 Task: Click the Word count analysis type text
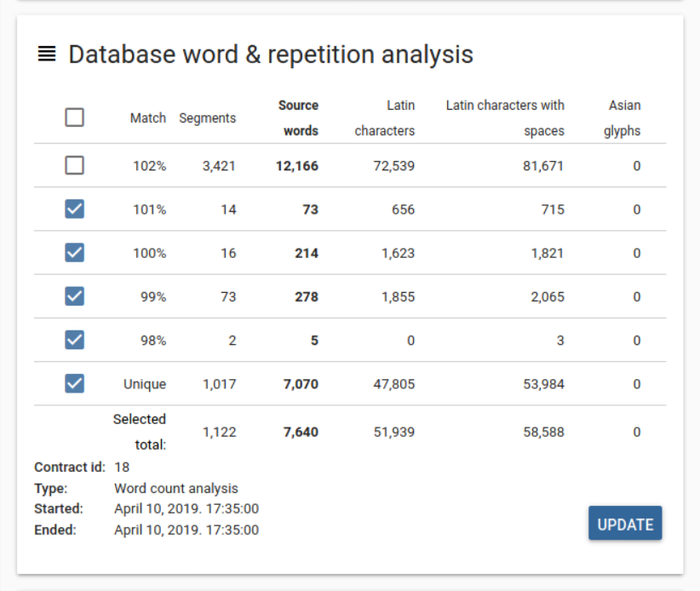pos(176,489)
